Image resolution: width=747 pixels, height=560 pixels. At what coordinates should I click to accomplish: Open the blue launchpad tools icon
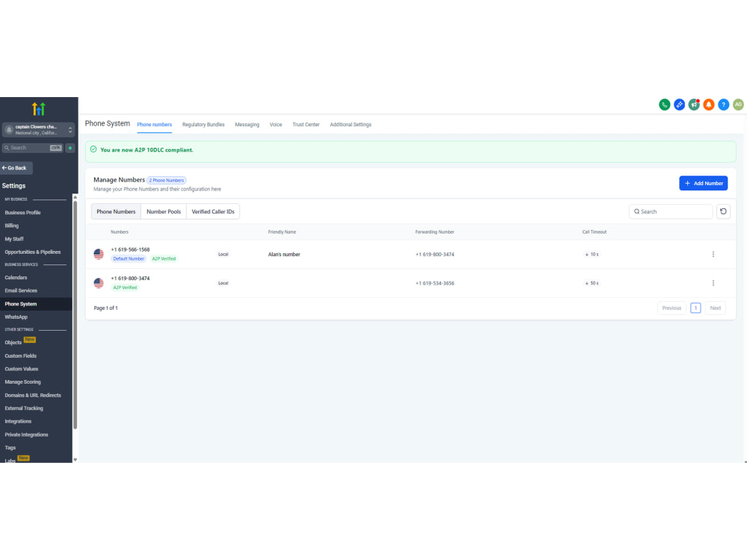click(679, 105)
